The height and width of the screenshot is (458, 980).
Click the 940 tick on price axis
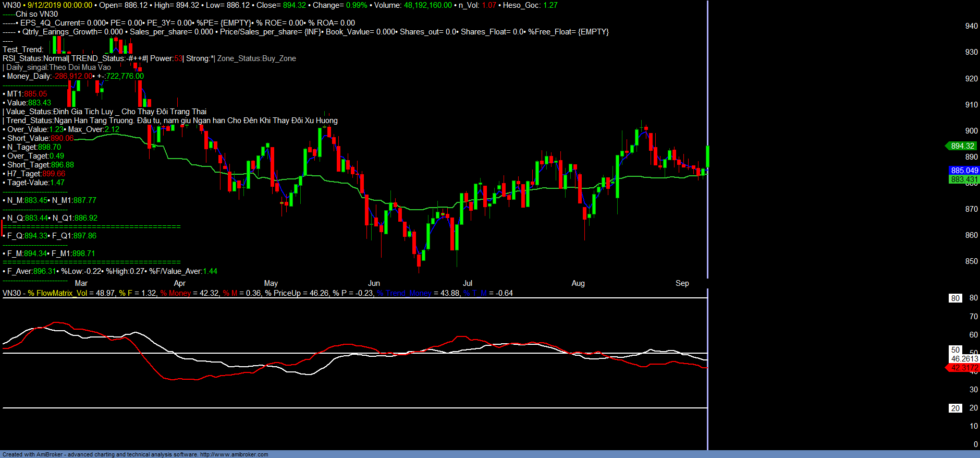tap(971, 26)
